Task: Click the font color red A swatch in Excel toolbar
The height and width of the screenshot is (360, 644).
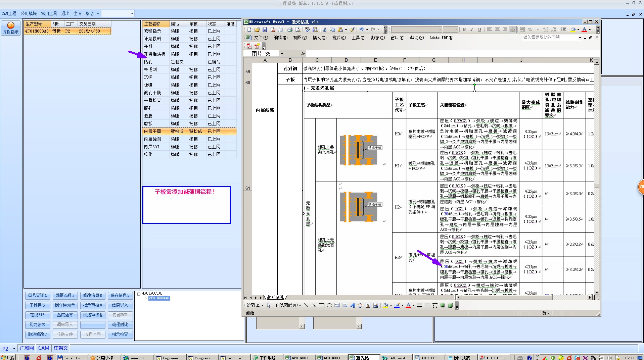Action: coord(584,30)
